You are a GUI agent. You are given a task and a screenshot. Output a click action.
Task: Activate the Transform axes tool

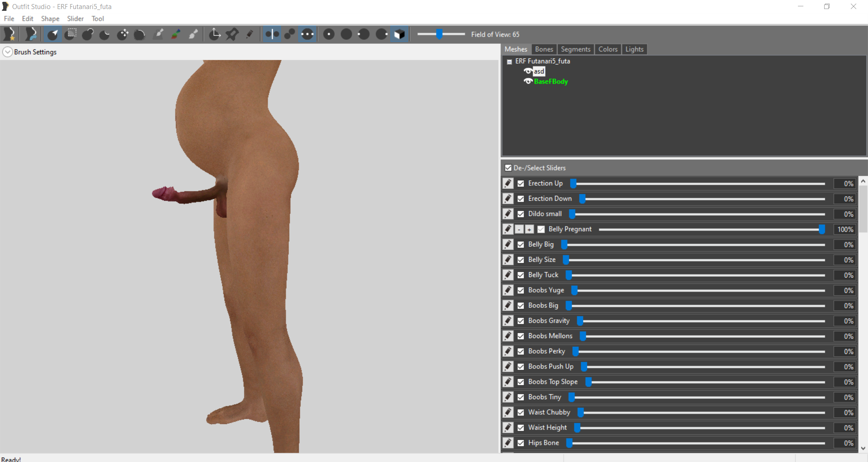(x=215, y=34)
